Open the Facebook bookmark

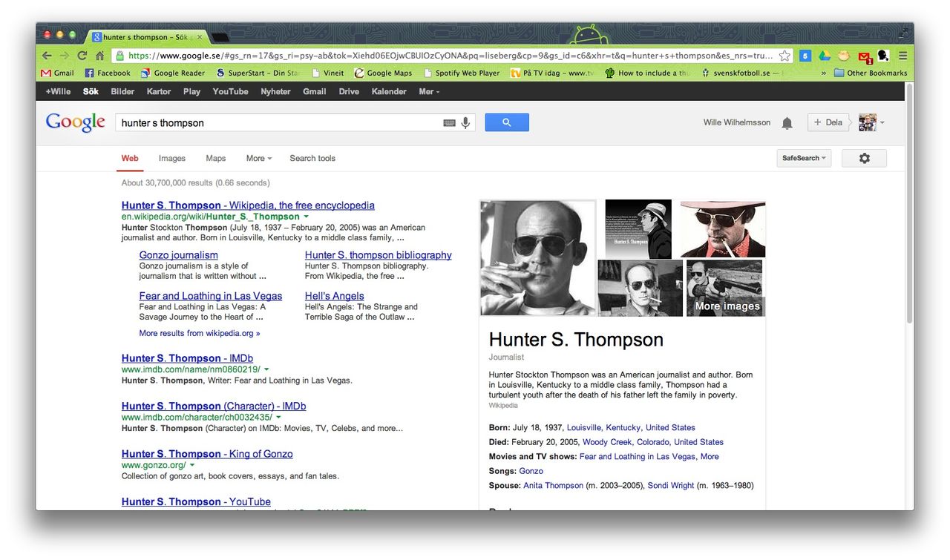click(x=108, y=73)
